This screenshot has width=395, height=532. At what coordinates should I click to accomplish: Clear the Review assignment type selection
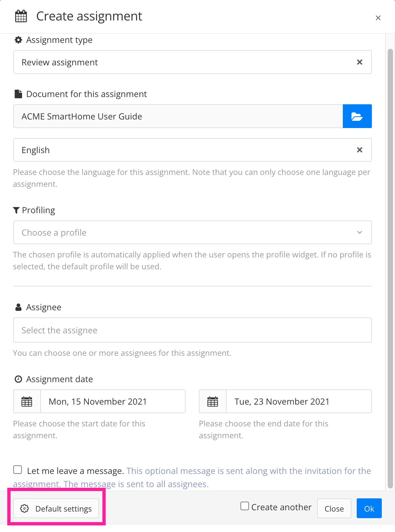360,62
